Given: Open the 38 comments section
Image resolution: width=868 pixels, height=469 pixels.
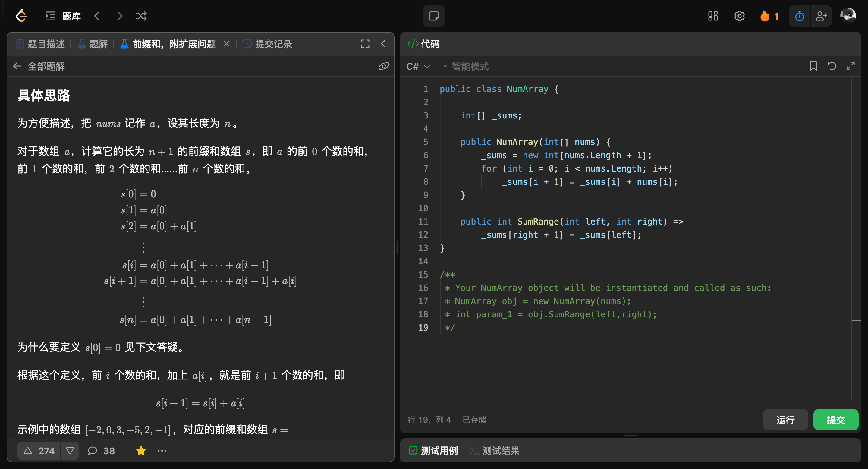Looking at the screenshot, I should [102, 451].
